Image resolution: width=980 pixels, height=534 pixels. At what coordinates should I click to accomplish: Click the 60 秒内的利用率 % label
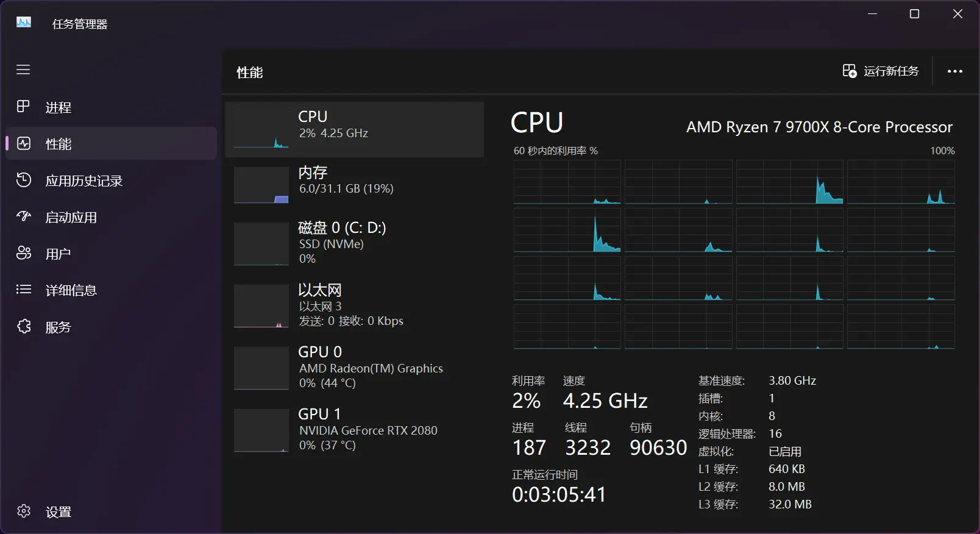tap(555, 151)
